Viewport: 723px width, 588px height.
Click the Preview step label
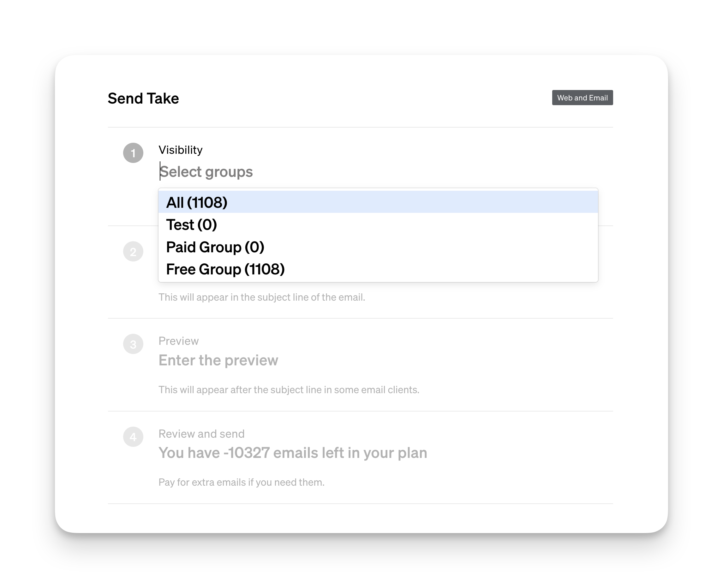coord(178,341)
